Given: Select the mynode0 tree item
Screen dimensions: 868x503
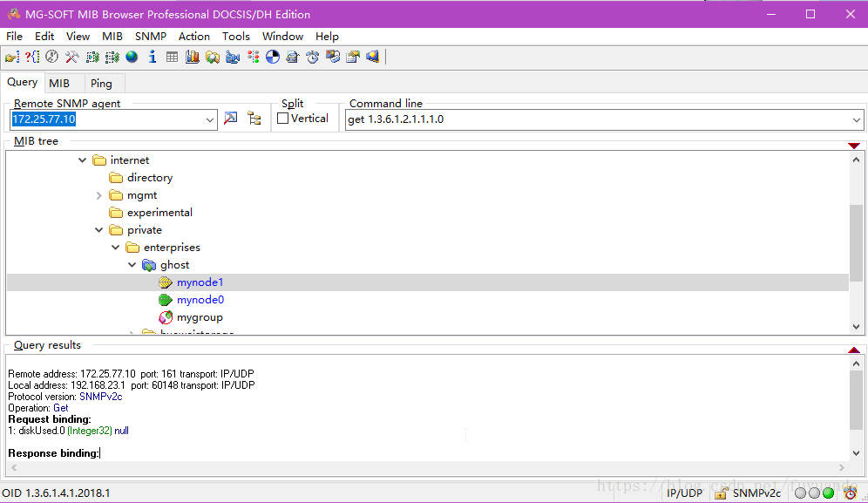Looking at the screenshot, I should 200,300.
